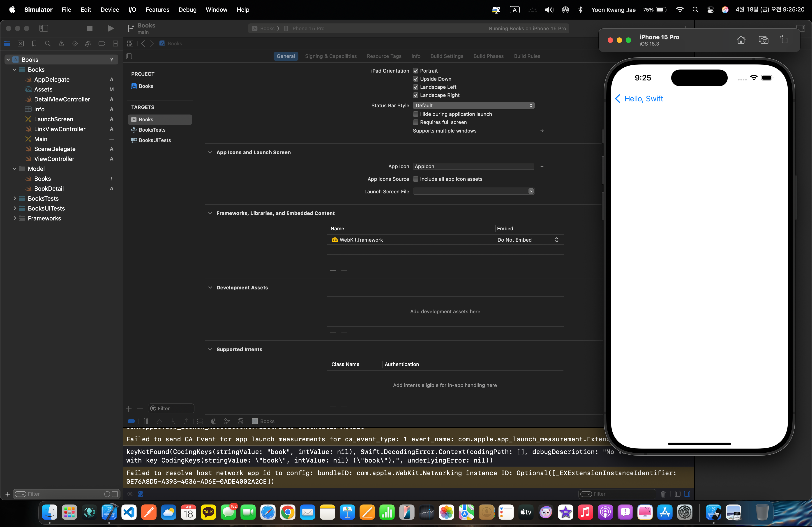Click the Step Into debug icon
The height and width of the screenshot is (527, 812).
click(x=173, y=421)
